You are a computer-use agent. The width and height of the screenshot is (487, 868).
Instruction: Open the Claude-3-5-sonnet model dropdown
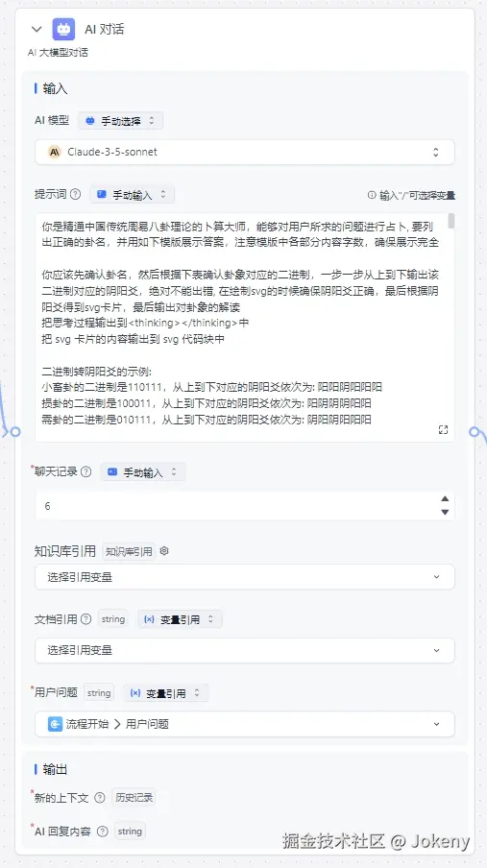tap(245, 152)
